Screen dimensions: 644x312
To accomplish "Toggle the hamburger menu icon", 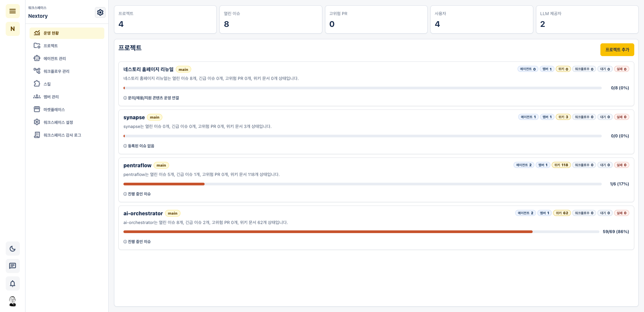I will click(12, 11).
